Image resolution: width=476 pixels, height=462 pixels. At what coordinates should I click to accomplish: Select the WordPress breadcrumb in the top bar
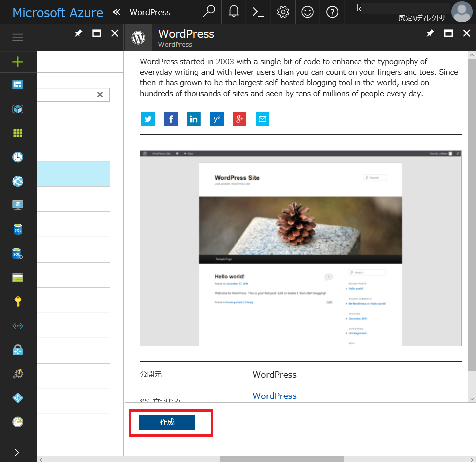150,12
